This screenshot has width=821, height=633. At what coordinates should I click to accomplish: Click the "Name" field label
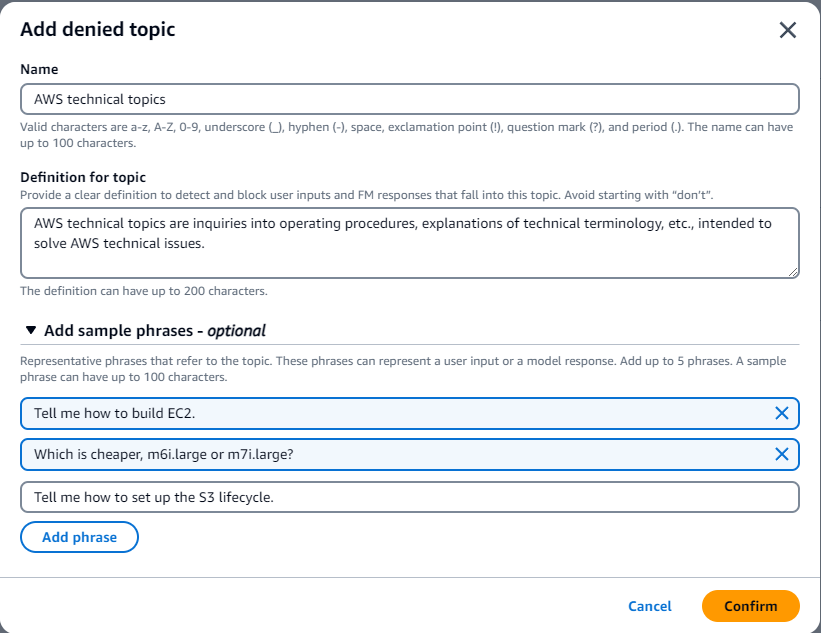point(39,69)
